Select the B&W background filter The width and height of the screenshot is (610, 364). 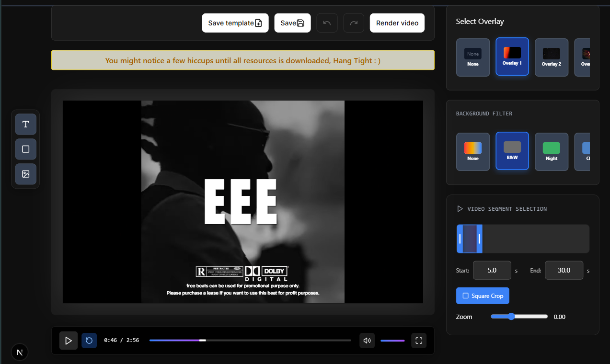click(x=512, y=151)
